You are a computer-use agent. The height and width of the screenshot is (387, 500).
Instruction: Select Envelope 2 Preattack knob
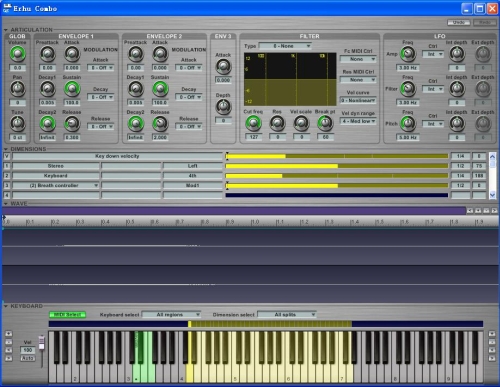[x=136, y=54]
